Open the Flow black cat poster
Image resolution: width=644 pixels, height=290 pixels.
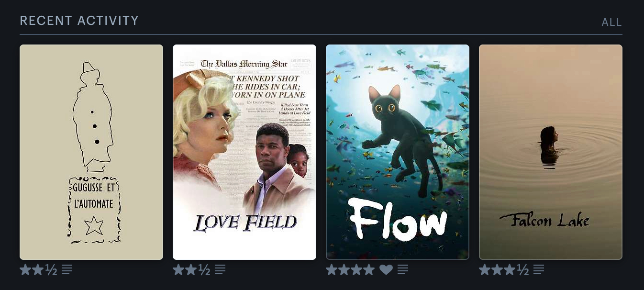398,152
